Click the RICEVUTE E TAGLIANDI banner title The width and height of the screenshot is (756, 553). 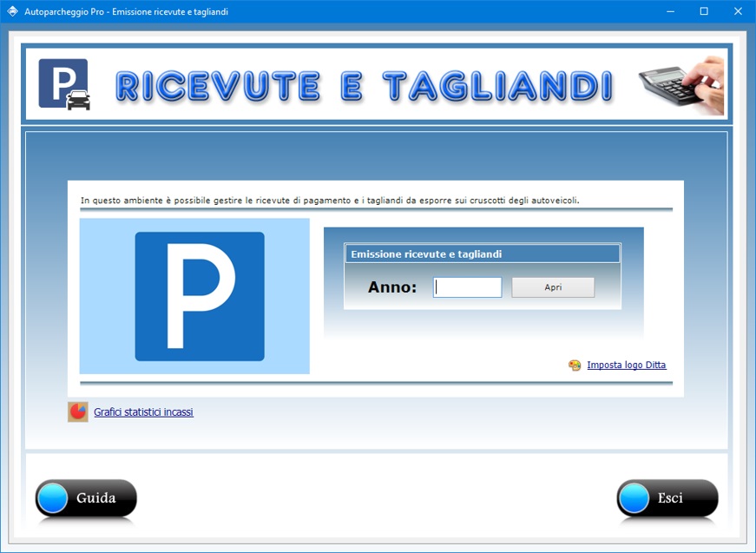click(x=365, y=85)
